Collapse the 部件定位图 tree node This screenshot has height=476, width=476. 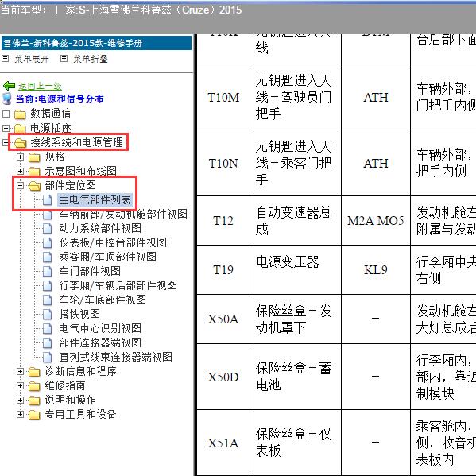(20, 185)
